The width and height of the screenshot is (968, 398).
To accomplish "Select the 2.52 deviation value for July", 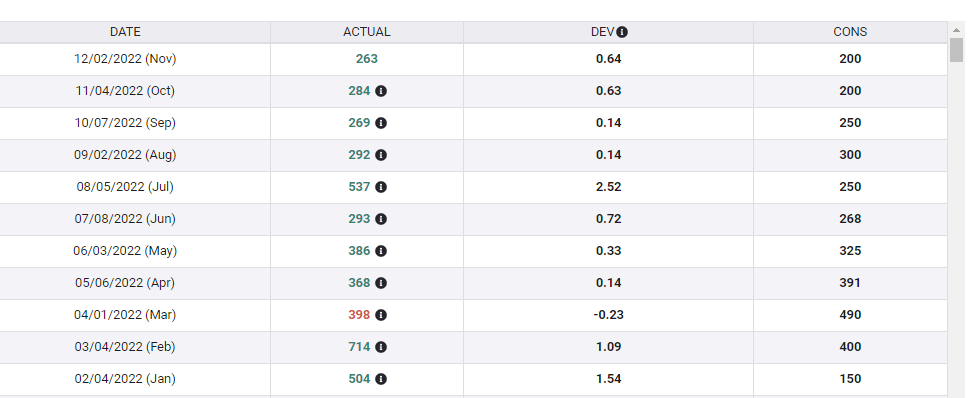I will point(609,187).
